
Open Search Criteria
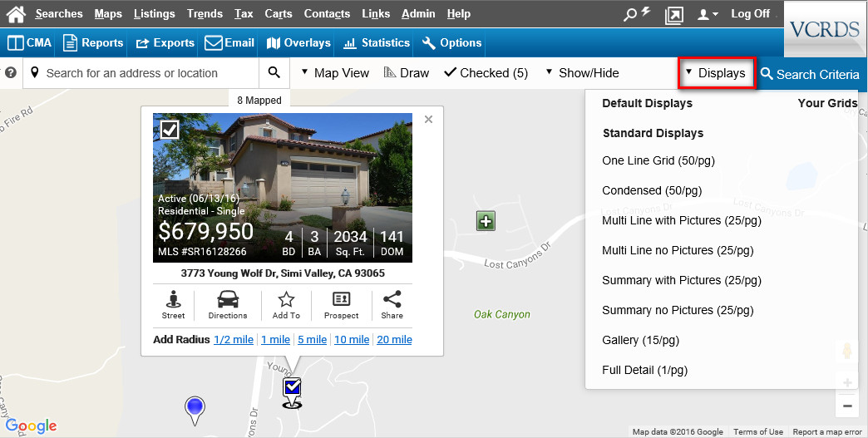[x=810, y=74]
